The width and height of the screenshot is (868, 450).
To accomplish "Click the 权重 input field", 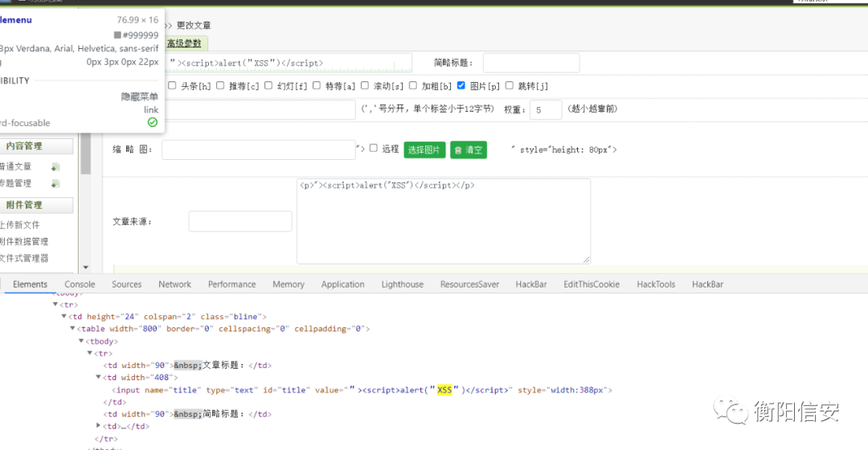I will (546, 109).
